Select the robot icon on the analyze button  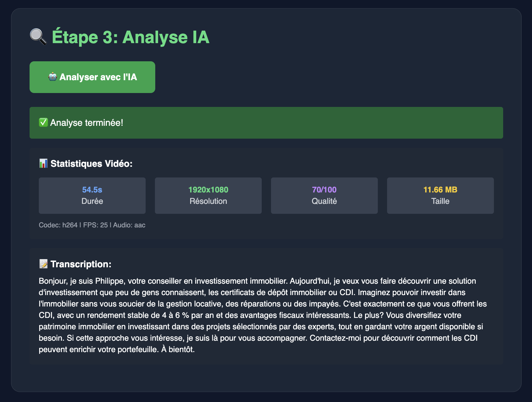(52, 76)
